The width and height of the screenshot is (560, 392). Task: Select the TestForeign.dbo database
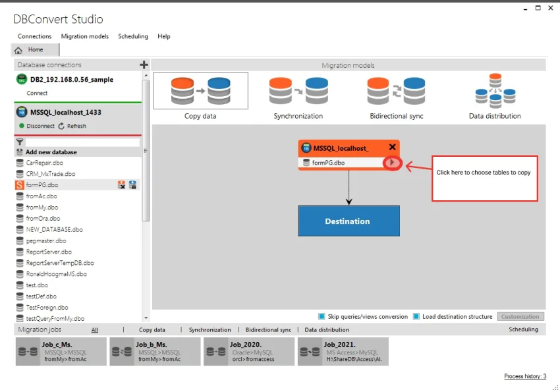tap(47, 308)
